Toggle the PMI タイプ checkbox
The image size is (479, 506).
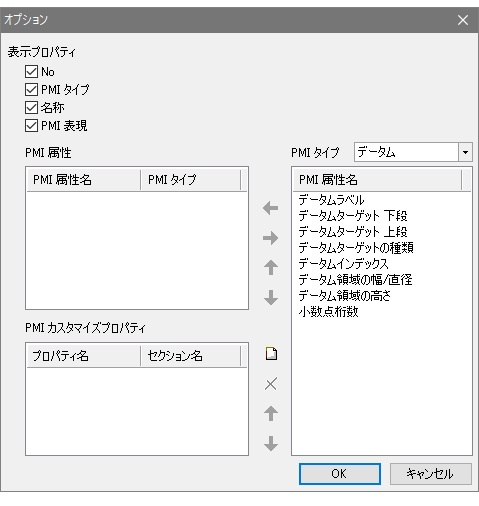click(31, 90)
